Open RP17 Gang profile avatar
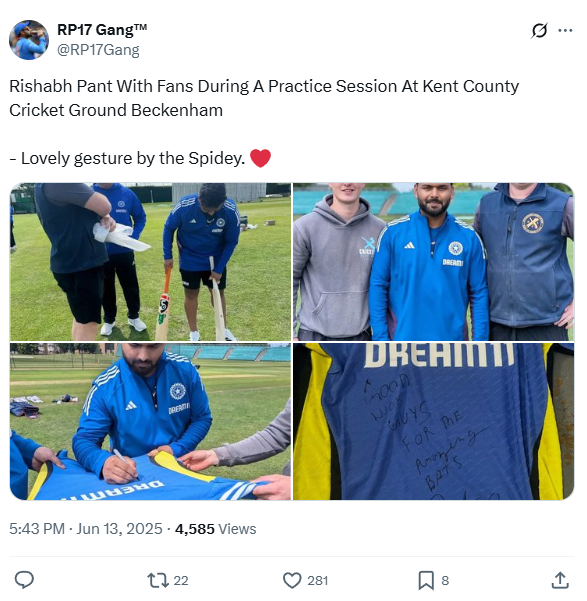587x601 pixels. [x=29, y=40]
